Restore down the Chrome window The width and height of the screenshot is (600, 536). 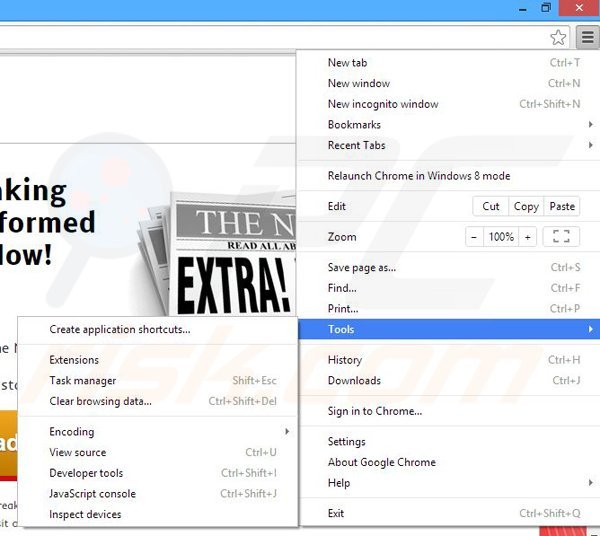[546, 8]
